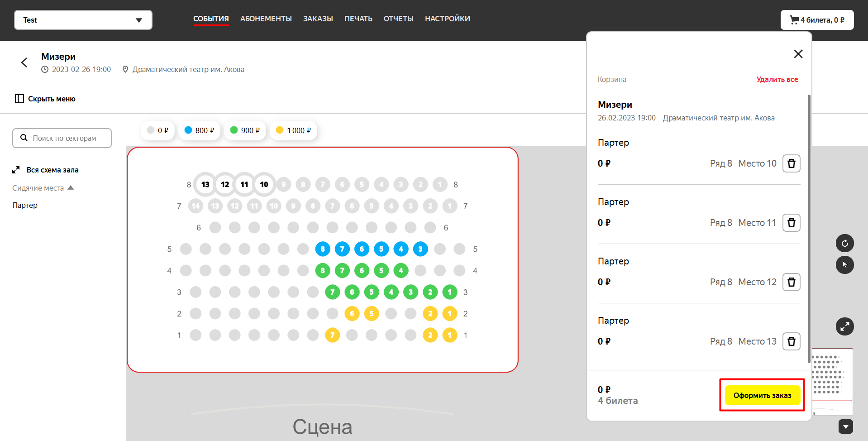Remove Row 8 Seat 12 from cart
The height and width of the screenshot is (441, 868).
click(791, 282)
